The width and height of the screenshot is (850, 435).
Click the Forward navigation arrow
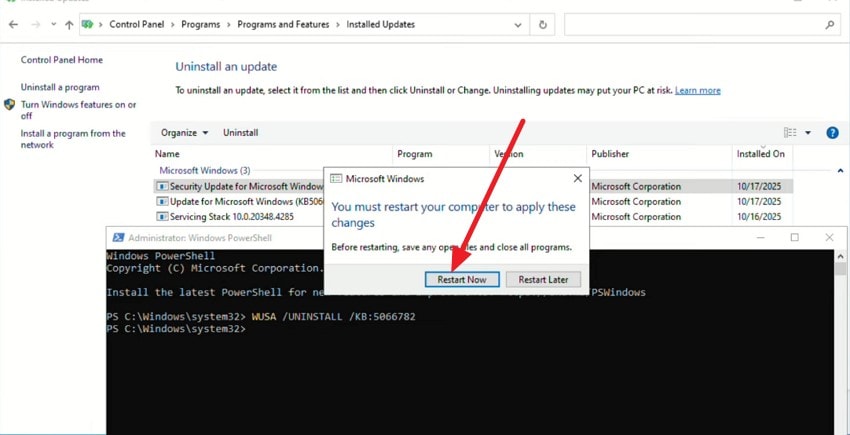(x=35, y=24)
